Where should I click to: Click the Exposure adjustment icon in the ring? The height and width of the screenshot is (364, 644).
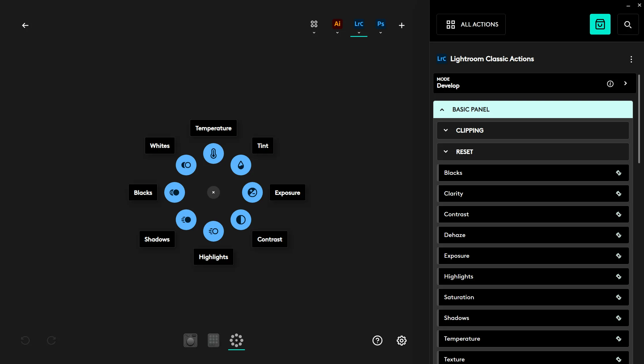click(x=252, y=192)
